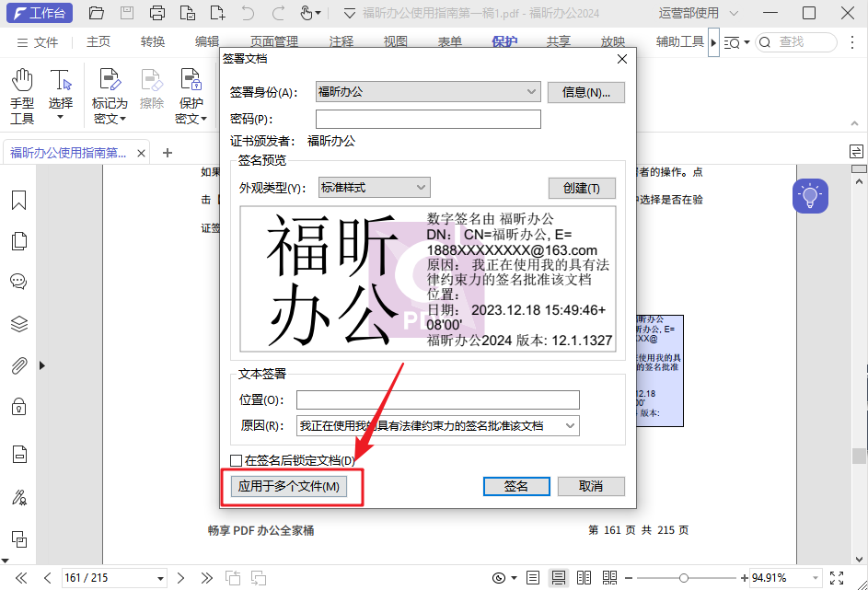
Task: Open the 文件 menu
Action: pyautogui.click(x=46, y=41)
